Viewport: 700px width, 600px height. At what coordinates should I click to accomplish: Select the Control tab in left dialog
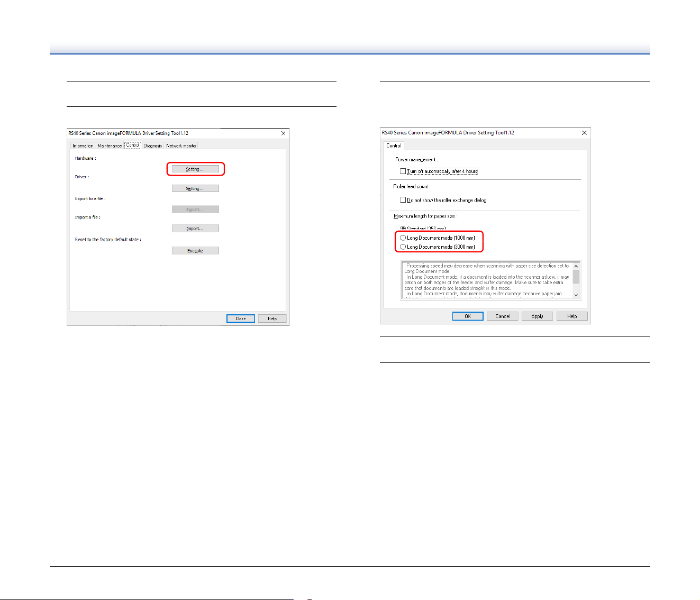tap(133, 145)
